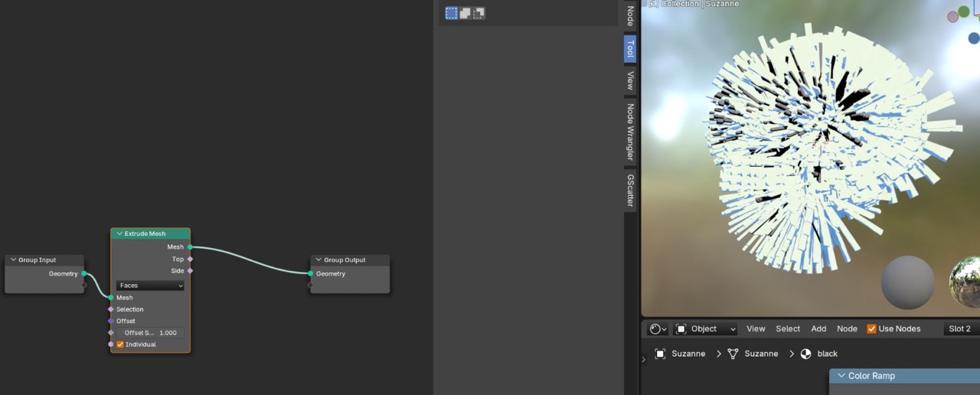The height and width of the screenshot is (395, 980).
Task: Open the Object shader type dropdown
Action: [706, 329]
